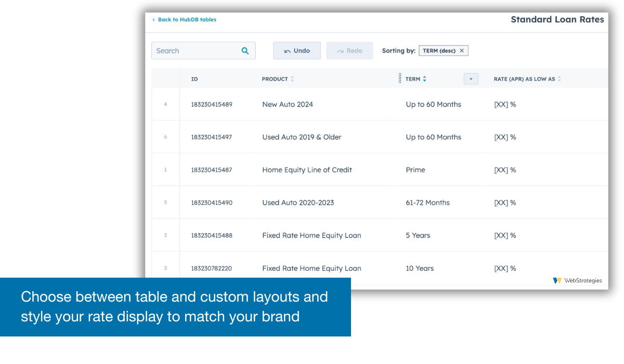Screen dimensions: 624x364
Task: Select cell Used Auto 2019 & Older
Action: click(302, 137)
